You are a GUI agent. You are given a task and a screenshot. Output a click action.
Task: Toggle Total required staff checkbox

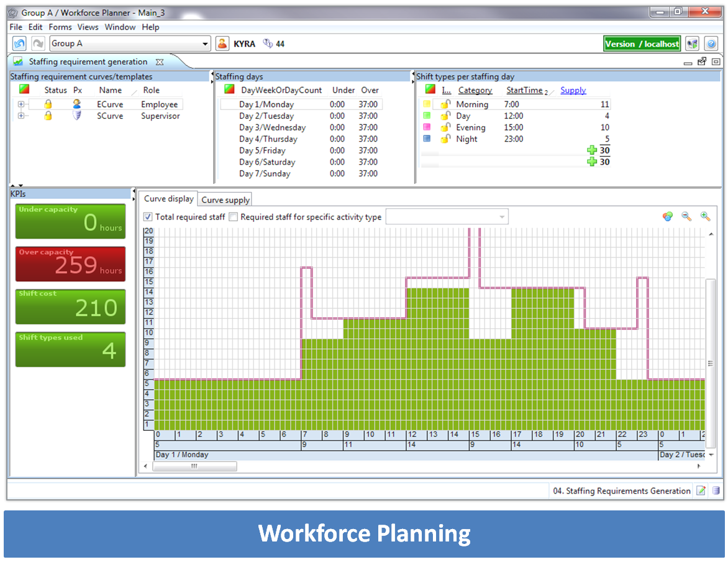click(x=148, y=216)
